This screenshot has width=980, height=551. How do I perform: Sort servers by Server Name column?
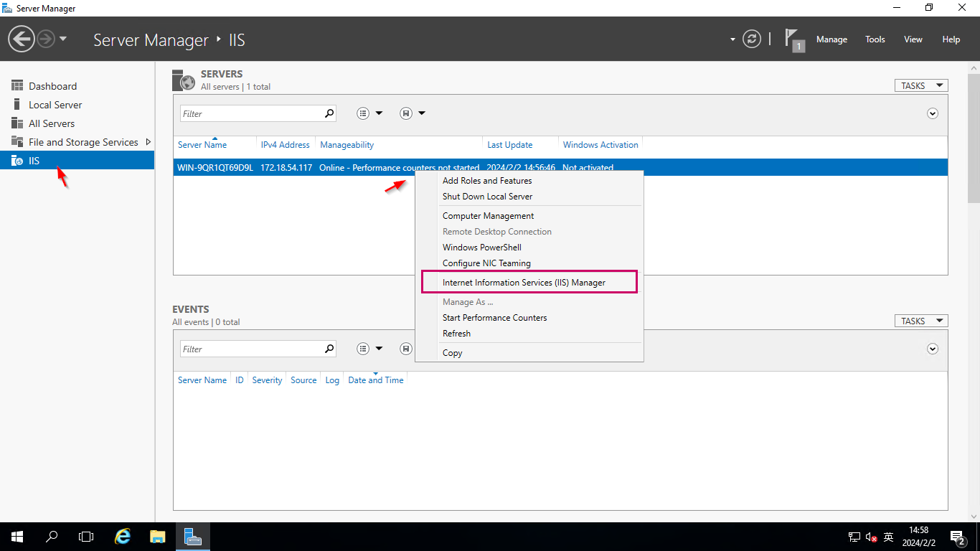tap(202, 145)
